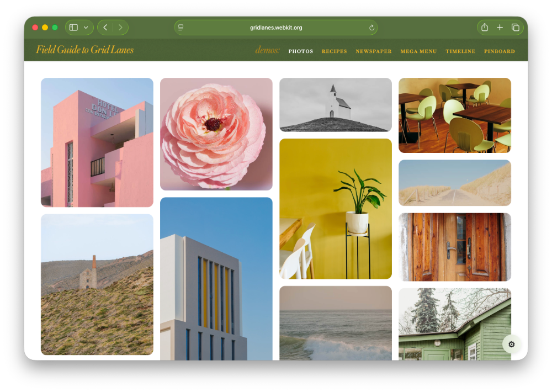Zoom the window with the green button
Image resolution: width=552 pixels, height=392 pixels.
pyautogui.click(x=55, y=28)
